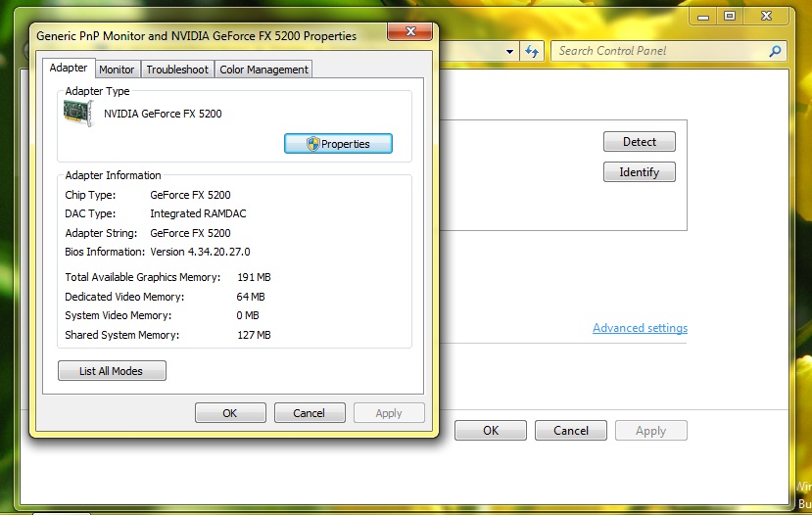Click List All Modes button
Image resolution: width=812 pixels, height=515 pixels.
pos(112,371)
